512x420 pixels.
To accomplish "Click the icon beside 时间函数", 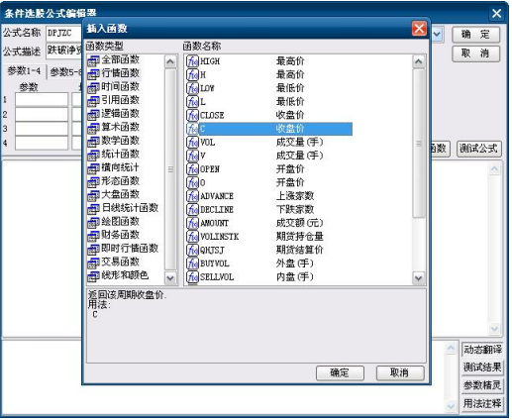I will click(x=93, y=87).
